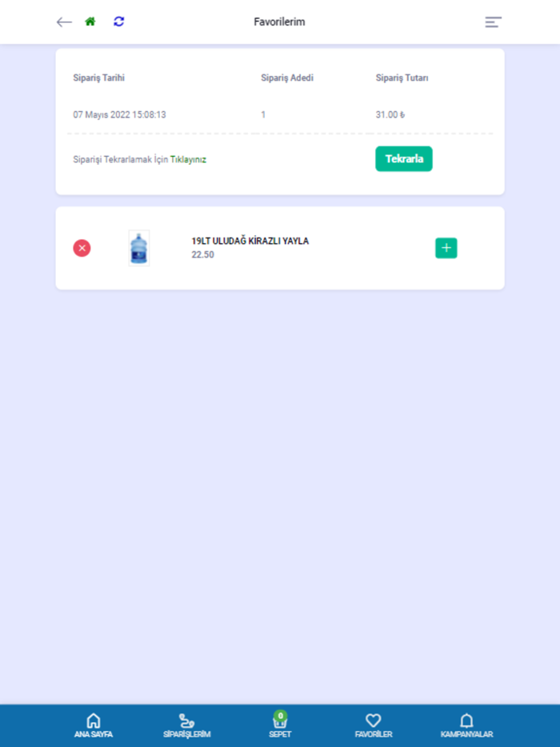Open the Kampanyalar bell tab

[466, 725]
